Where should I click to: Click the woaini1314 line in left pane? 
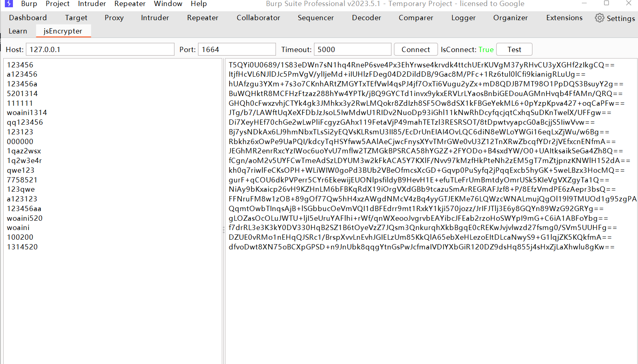(x=27, y=113)
